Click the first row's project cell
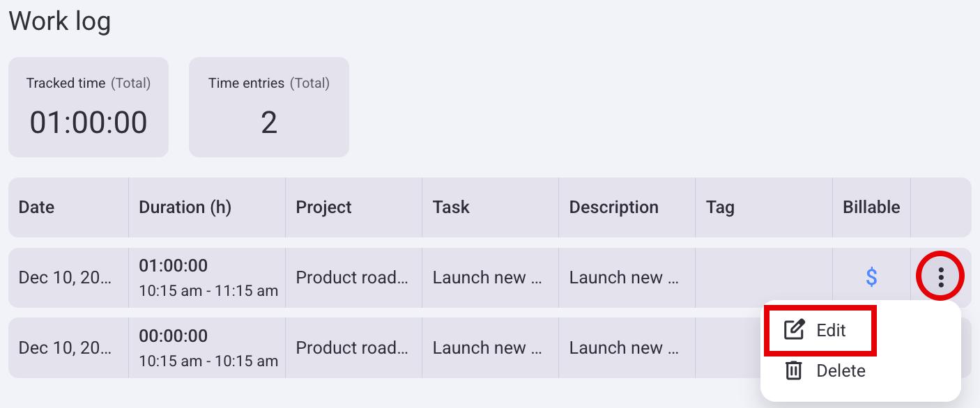 point(353,278)
